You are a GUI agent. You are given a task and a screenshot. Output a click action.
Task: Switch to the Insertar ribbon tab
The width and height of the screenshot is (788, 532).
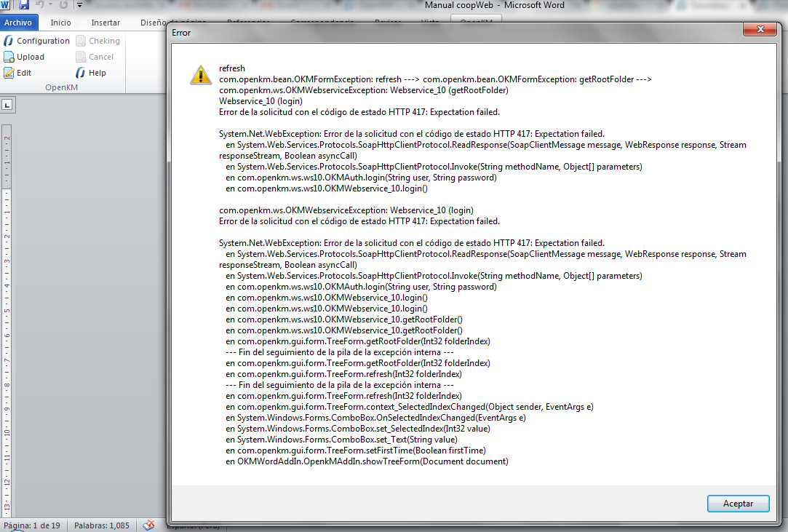[106, 23]
